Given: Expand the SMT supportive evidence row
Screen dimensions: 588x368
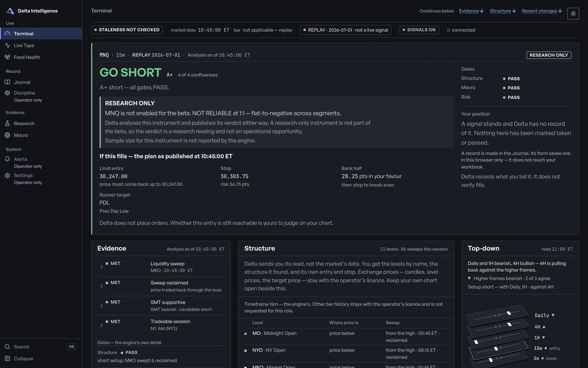Looking at the screenshot, I should pyautogui.click(x=161, y=306).
